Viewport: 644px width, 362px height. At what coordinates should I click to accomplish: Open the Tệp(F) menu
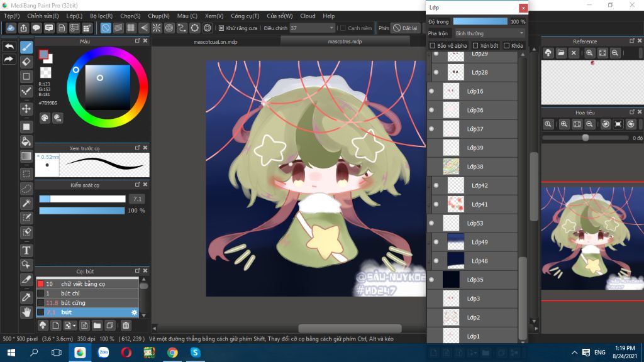pos(12,16)
